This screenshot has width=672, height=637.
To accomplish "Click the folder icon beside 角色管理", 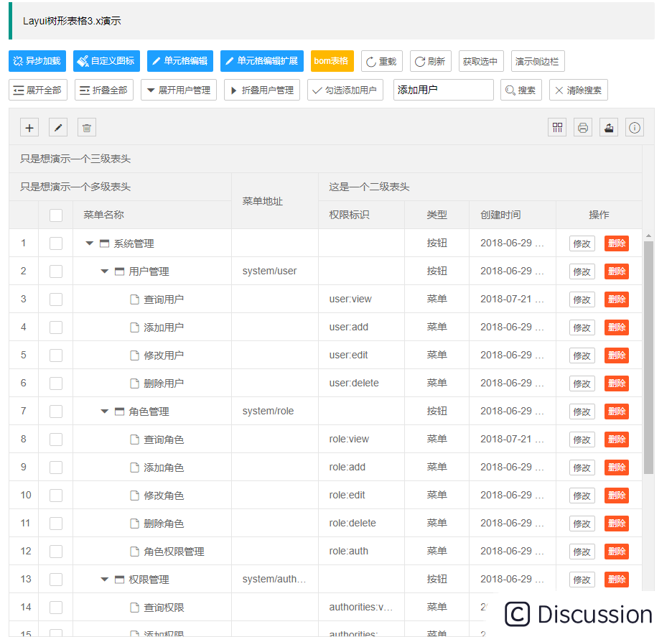I will pos(120,412).
